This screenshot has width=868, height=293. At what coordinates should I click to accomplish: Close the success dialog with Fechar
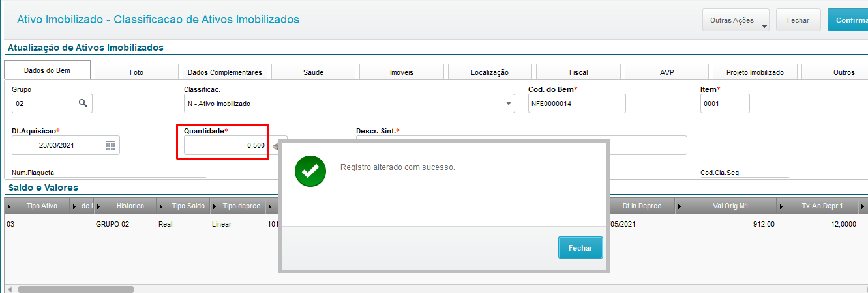pyautogui.click(x=580, y=248)
